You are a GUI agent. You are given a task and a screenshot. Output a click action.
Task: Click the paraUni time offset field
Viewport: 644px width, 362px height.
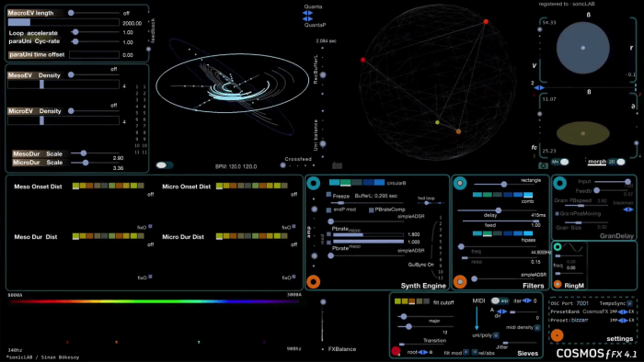(x=94, y=54)
